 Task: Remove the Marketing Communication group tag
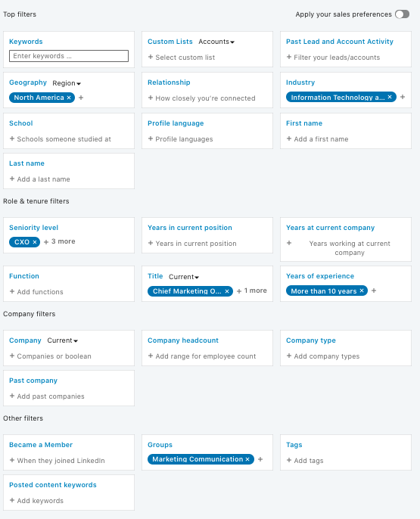coord(247,459)
